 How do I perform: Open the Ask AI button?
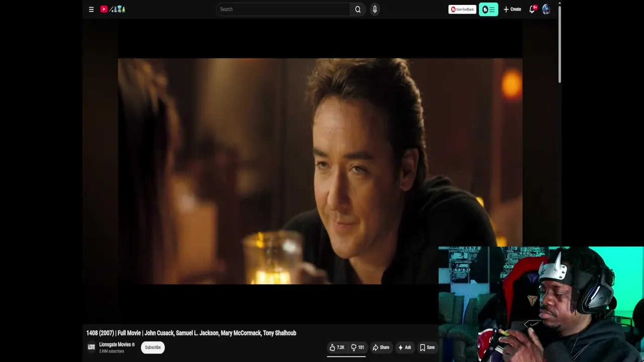click(x=405, y=347)
